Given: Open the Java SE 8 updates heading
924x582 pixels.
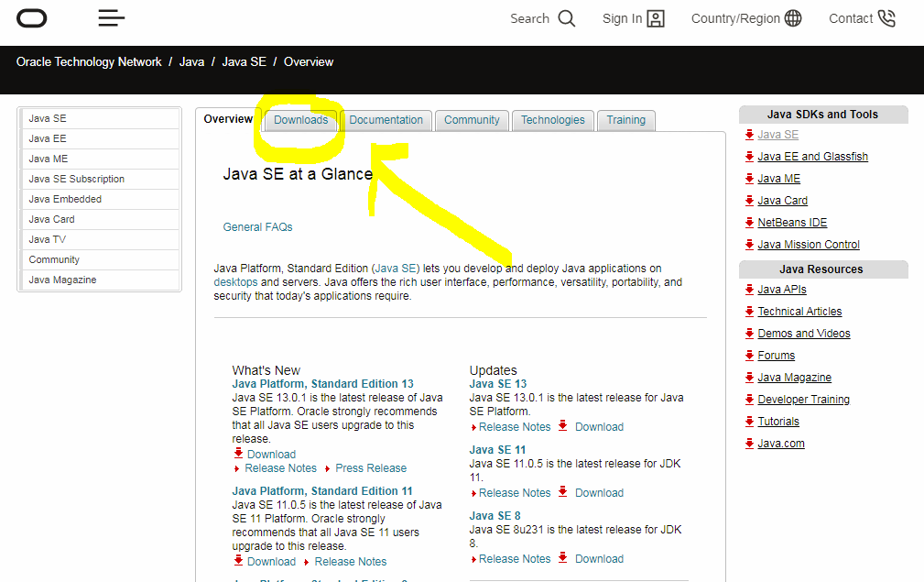Looking at the screenshot, I should (x=495, y=516).
